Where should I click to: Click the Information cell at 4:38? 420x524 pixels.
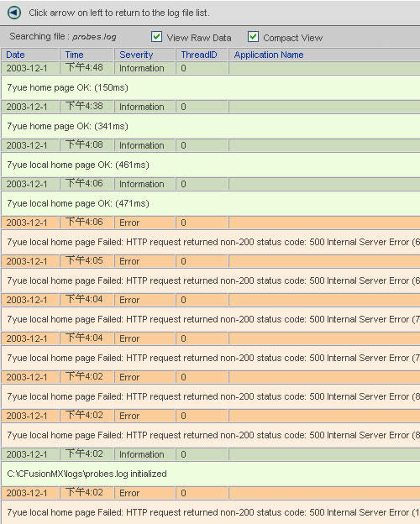pos(144,107)
